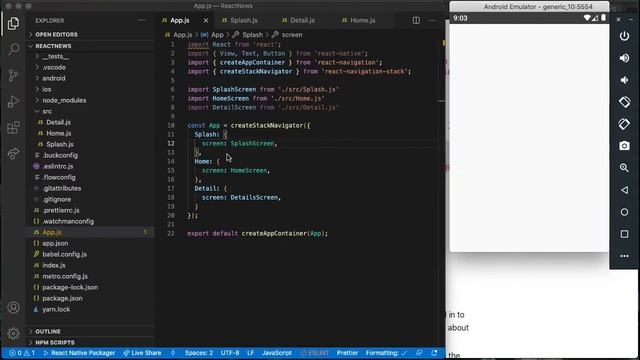Click emulator volume up button
Screen dimensions: 640x360
point(624,58)
